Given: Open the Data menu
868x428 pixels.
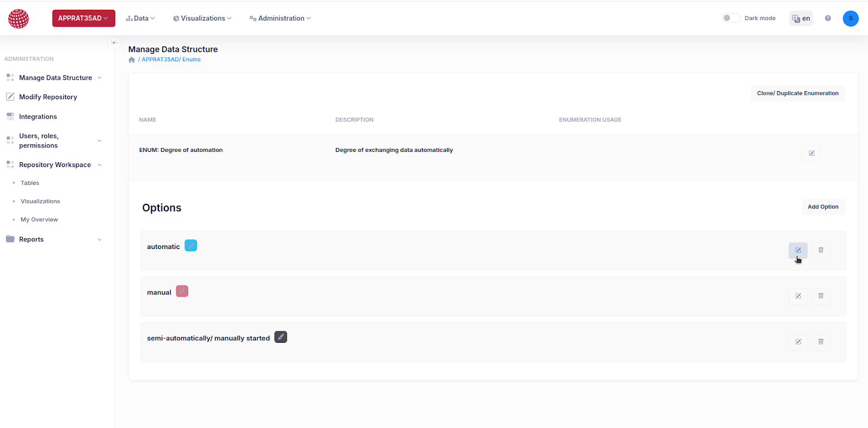Looking at the screenshot, I should click(141, 18).
